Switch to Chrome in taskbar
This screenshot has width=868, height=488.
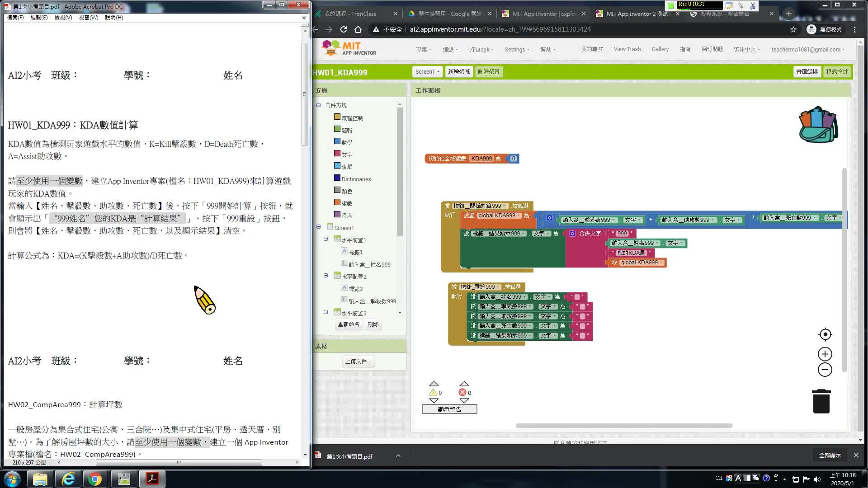(95, 479)
